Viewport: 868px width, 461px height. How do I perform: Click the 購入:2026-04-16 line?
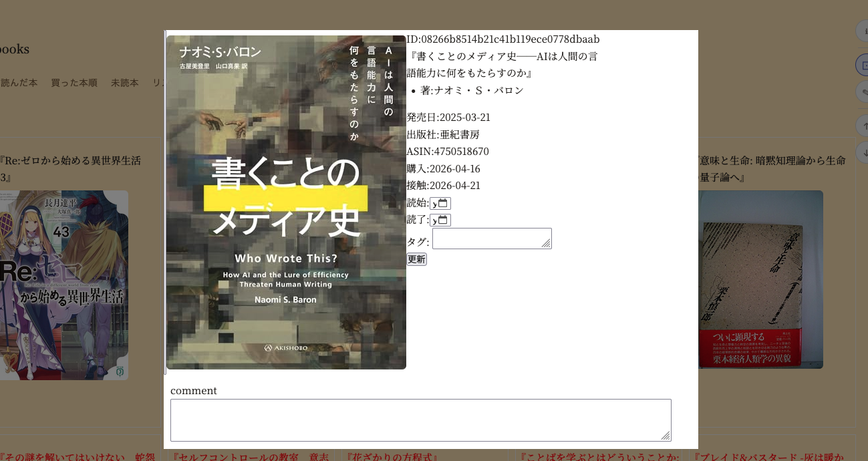(443, 169)
